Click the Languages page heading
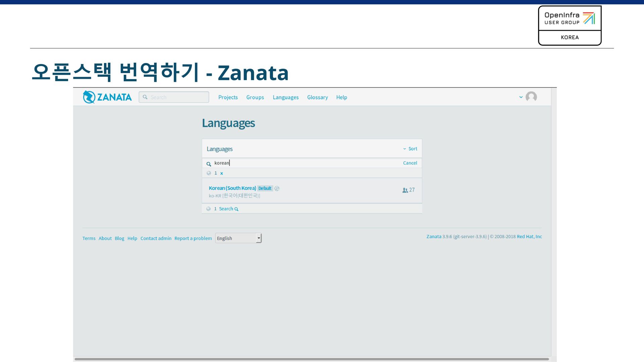Viewport: 644px width, 362px height. click(x=228, y=123)
